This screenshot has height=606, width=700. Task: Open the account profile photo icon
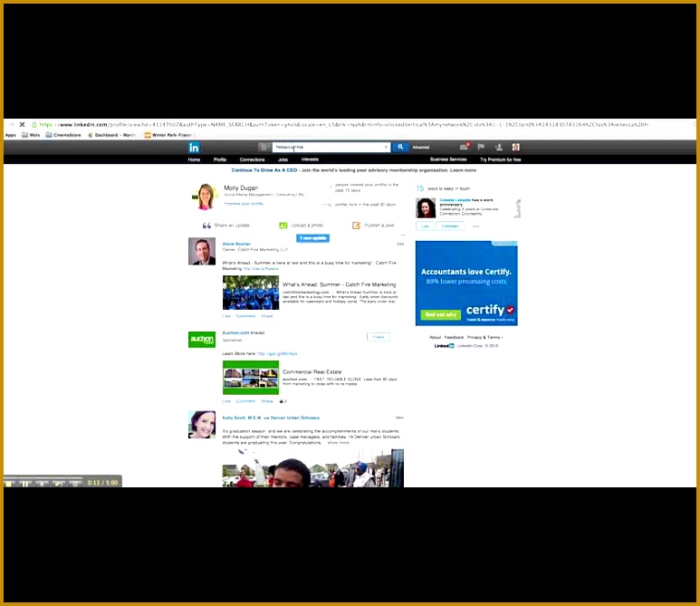(515, 147)
